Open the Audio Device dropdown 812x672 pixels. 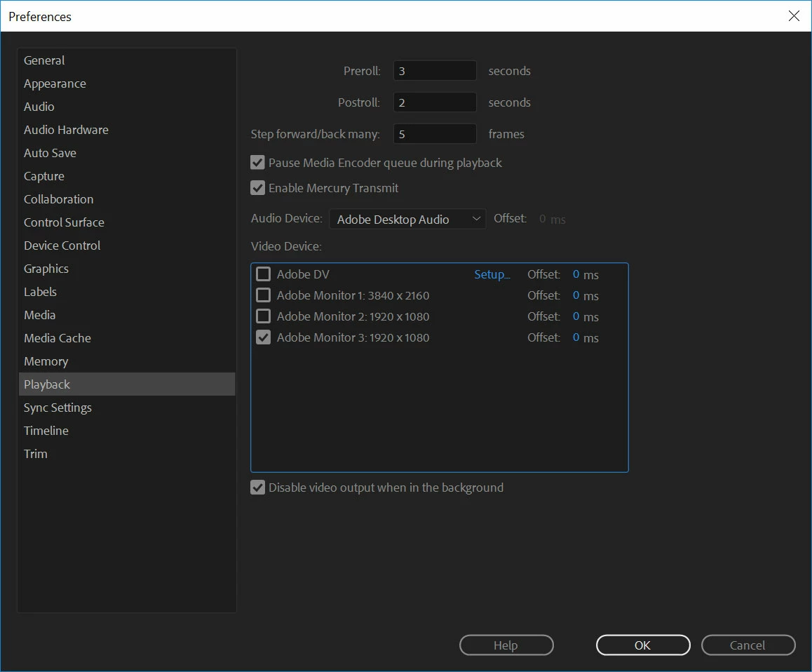(407, 219)
